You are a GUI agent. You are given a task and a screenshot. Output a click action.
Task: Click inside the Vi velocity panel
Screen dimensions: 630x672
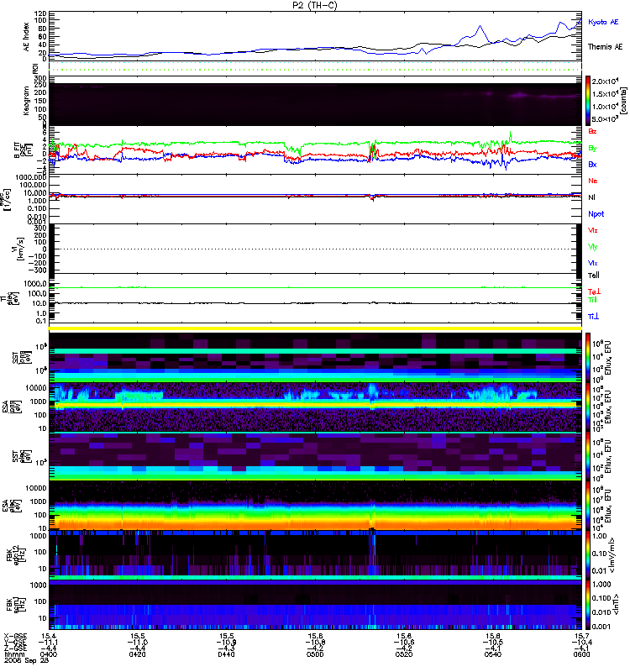[315, 249]
